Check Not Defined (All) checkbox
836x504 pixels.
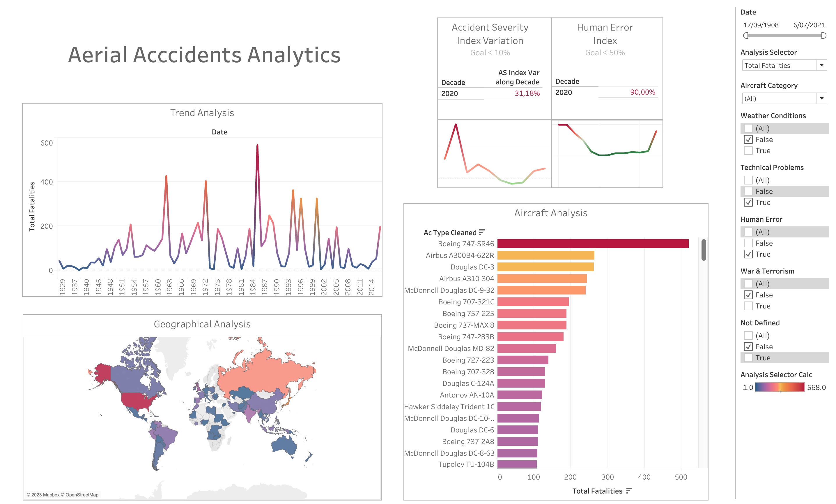tap(748, 336)
